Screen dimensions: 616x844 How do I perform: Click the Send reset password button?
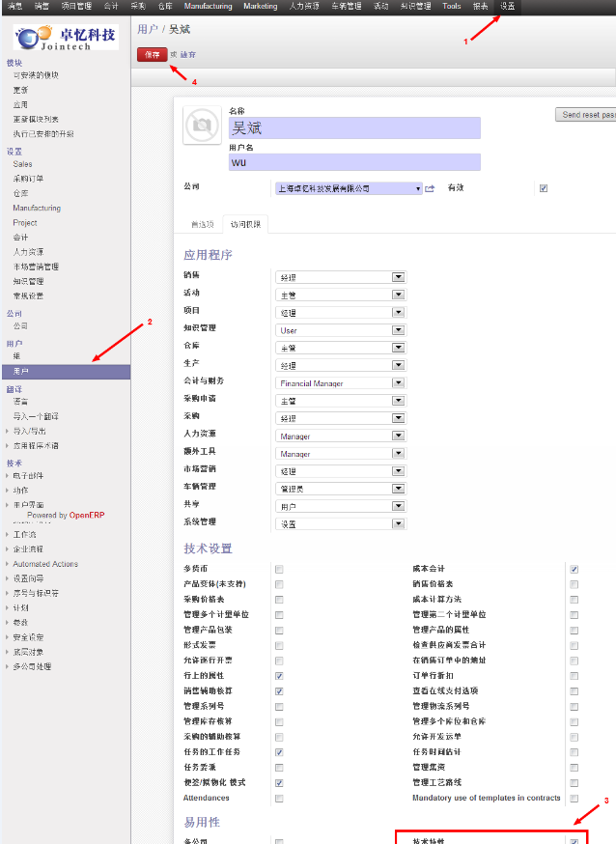click(x=587, y=115)
